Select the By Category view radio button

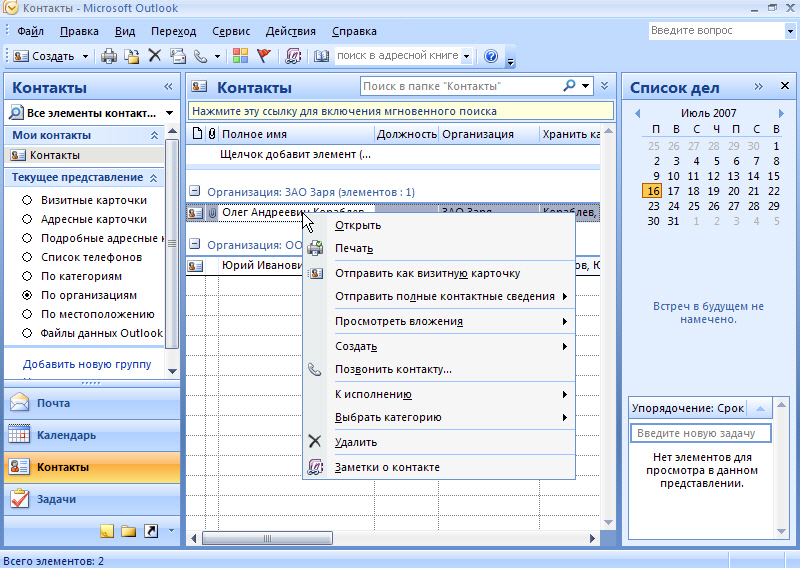[x=27, y=276]
